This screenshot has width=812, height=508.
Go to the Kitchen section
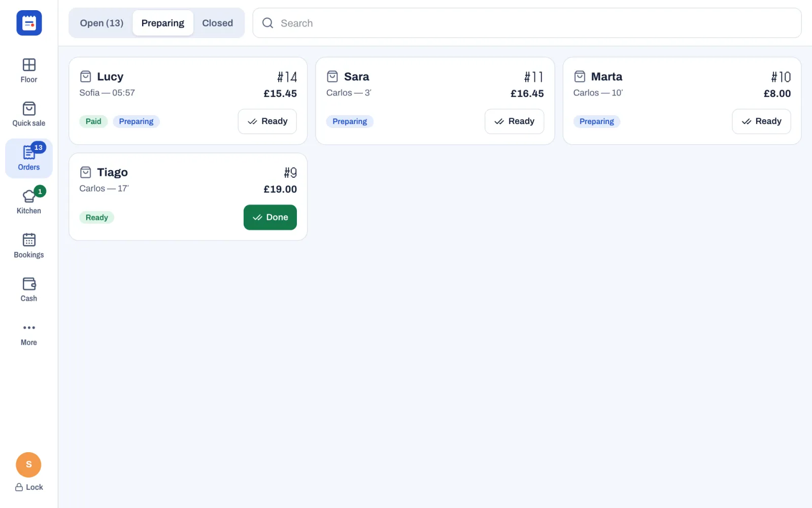[29, 202]
